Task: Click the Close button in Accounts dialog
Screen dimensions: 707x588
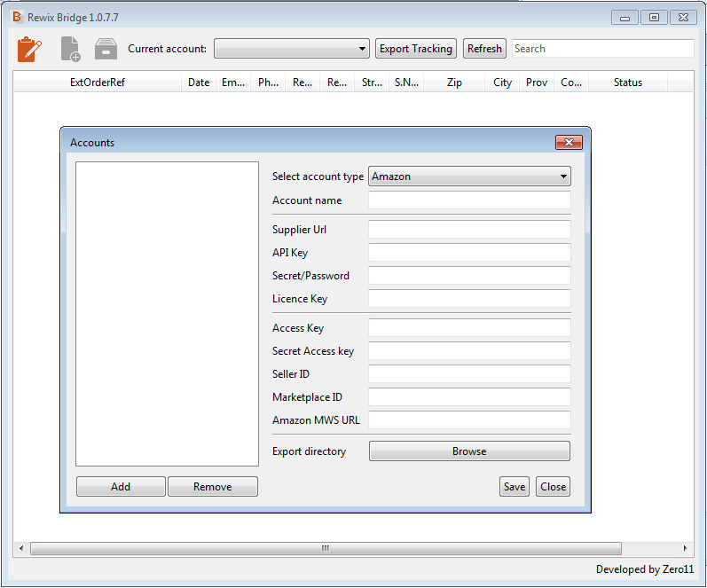Action: [553, 487]
